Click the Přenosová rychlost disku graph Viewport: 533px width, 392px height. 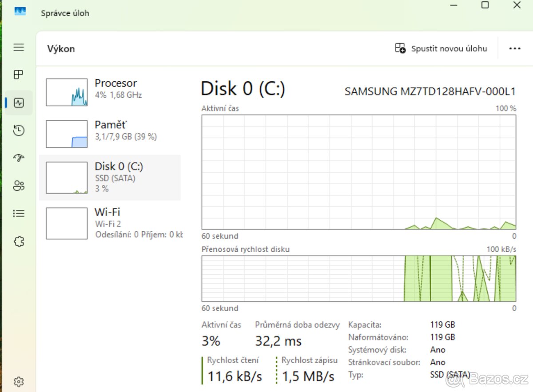[x=358, y=278]
